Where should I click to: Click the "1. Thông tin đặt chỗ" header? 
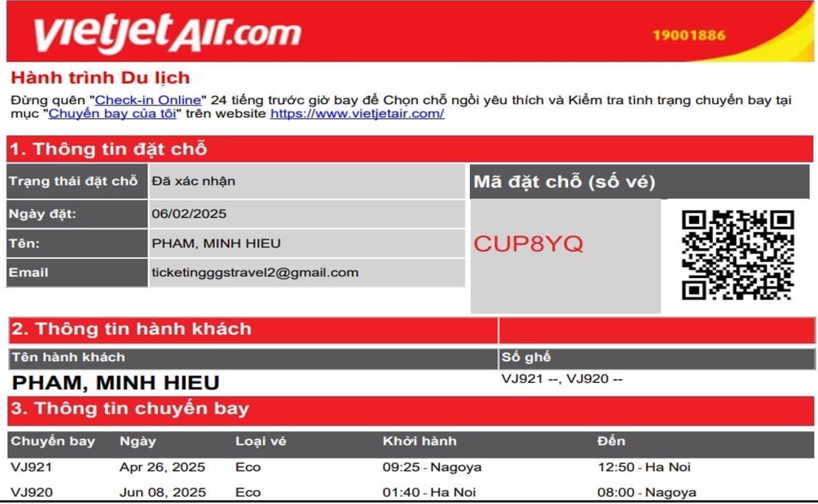coord(108,149)
